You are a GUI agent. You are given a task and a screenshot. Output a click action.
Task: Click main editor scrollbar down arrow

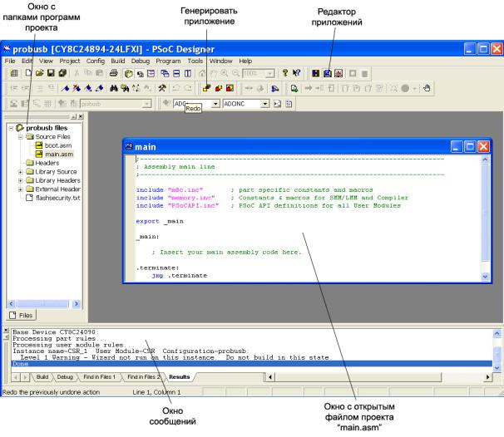tap(485, 276)
